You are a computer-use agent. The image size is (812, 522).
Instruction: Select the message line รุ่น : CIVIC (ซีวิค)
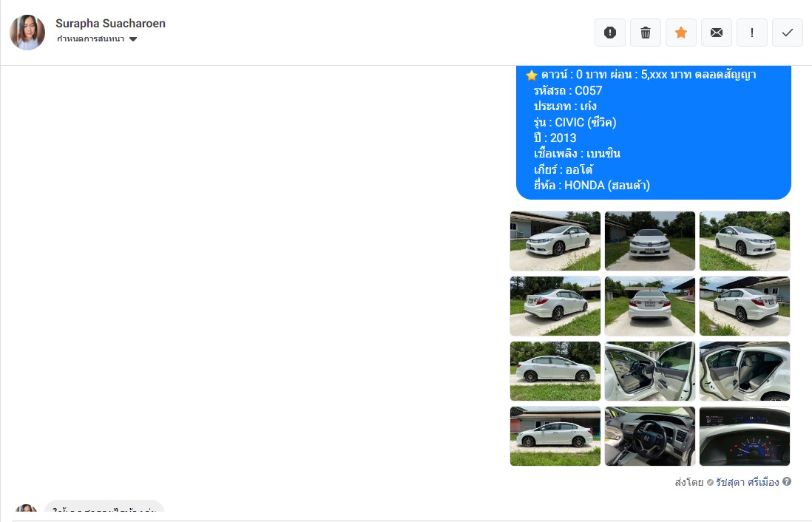click(575, 122)
